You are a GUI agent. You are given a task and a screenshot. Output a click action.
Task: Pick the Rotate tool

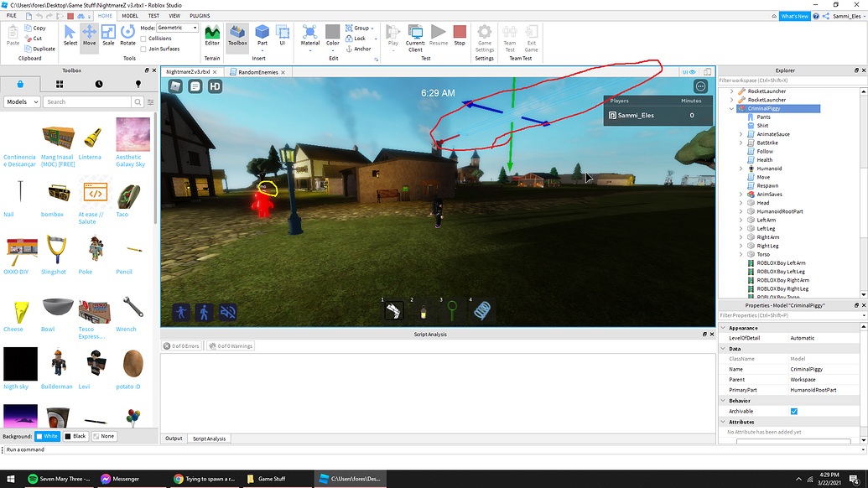(x=127, y=36)
